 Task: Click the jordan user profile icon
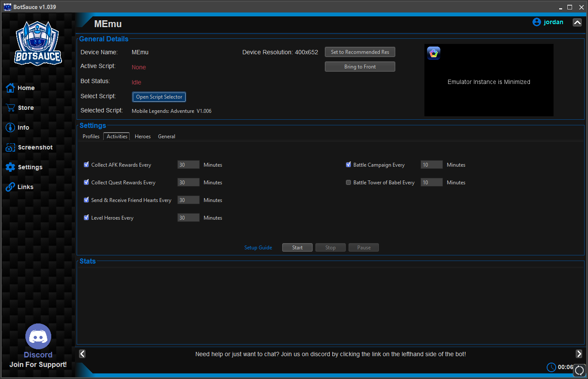click(536, 22)
